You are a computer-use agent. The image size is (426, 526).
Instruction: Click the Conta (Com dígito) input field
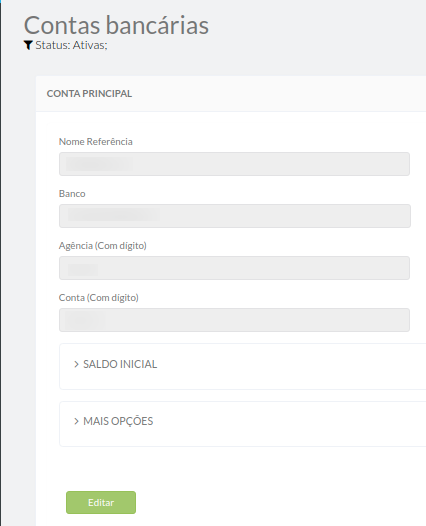234,320
